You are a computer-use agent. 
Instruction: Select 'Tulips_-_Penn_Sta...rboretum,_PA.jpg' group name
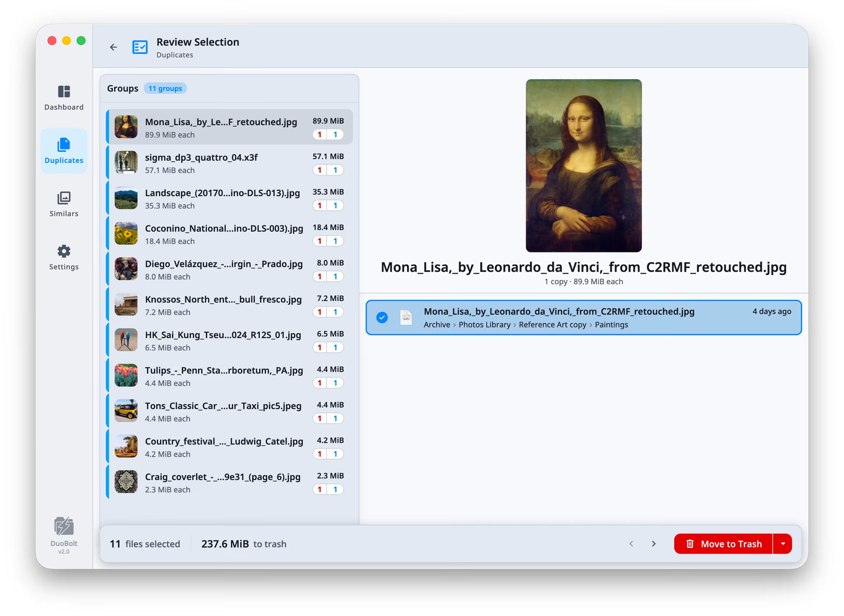click(224, 370)
